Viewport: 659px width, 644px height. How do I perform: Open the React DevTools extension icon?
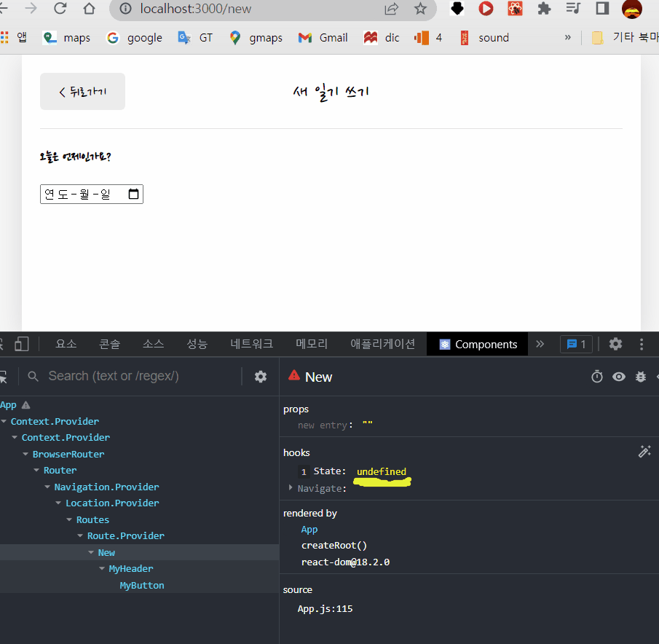pyautogui.click(x=515, y=8)
